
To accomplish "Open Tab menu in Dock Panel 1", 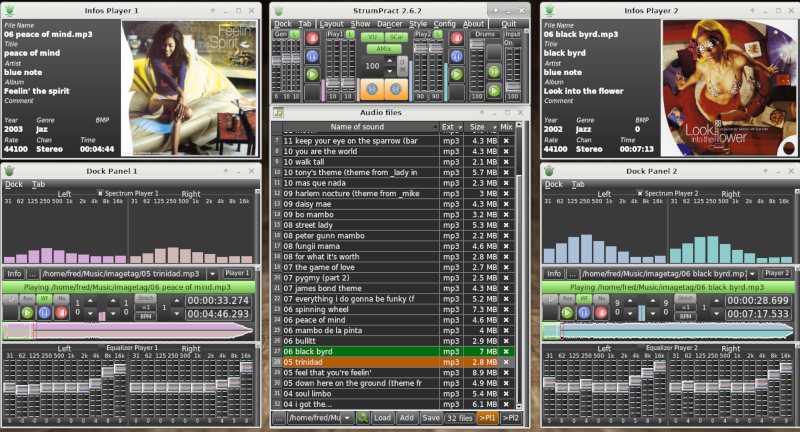I will (38, 184).
